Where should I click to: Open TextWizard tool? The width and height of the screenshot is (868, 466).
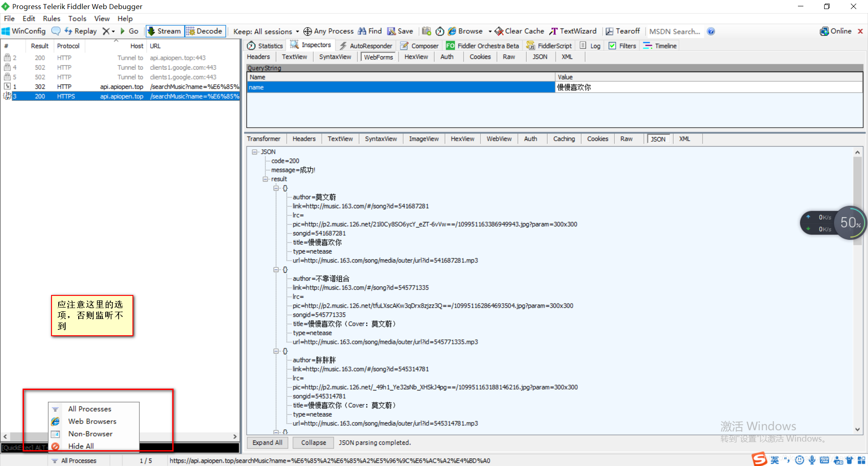pos(573,31)
